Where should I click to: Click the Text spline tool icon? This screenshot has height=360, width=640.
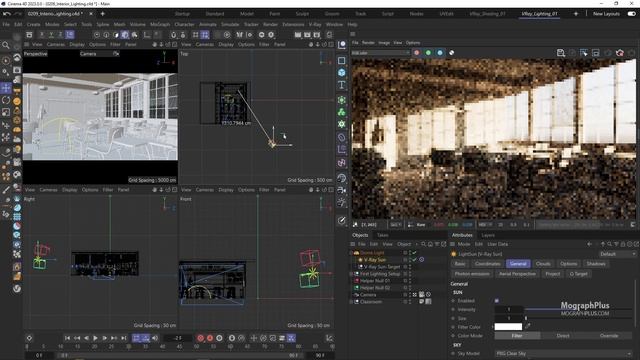(x=342, y=84)
